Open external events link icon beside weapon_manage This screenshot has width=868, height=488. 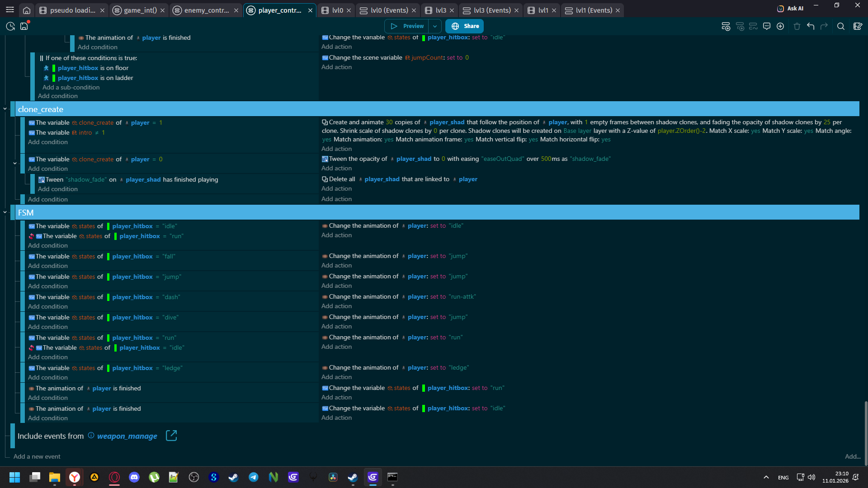[171, 436]
